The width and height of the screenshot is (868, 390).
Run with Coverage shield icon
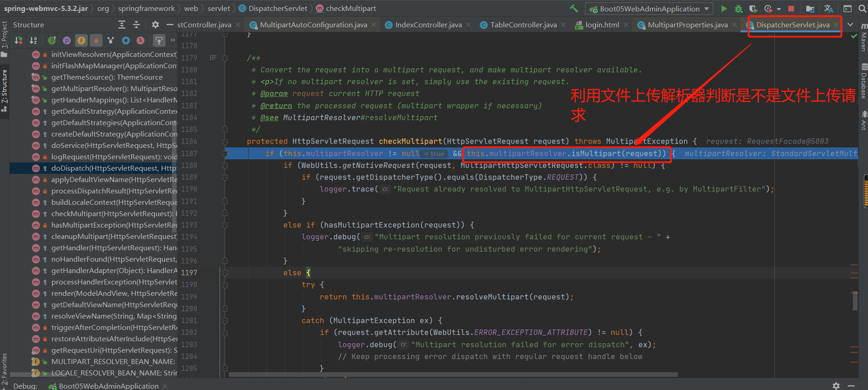click(x=753, y=9)
